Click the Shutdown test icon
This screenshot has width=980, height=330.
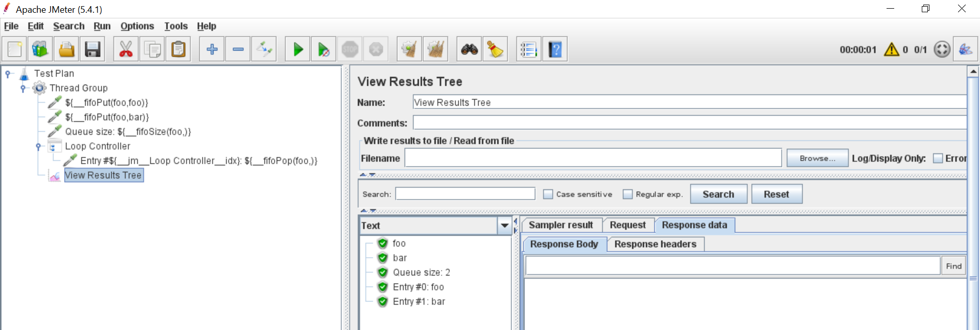coord(376,49)
